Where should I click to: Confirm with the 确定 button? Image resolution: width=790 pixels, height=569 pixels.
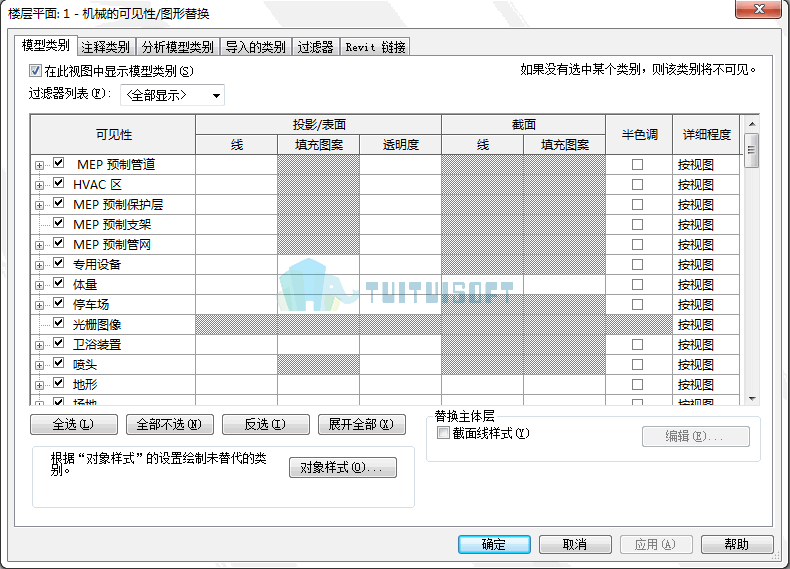click(494, 544)
